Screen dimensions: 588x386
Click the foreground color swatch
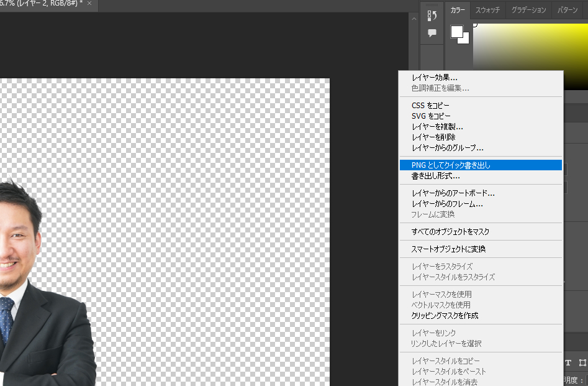click(457, 32)
